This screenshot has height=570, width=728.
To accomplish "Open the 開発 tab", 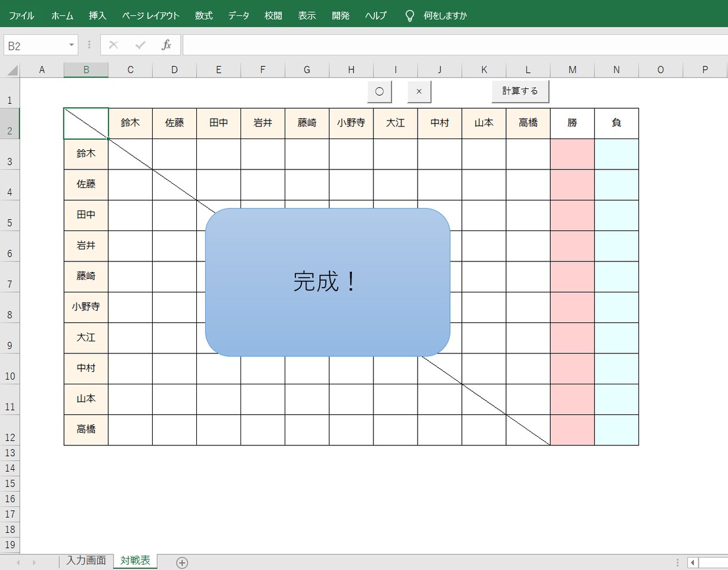I will pos(341,16).
